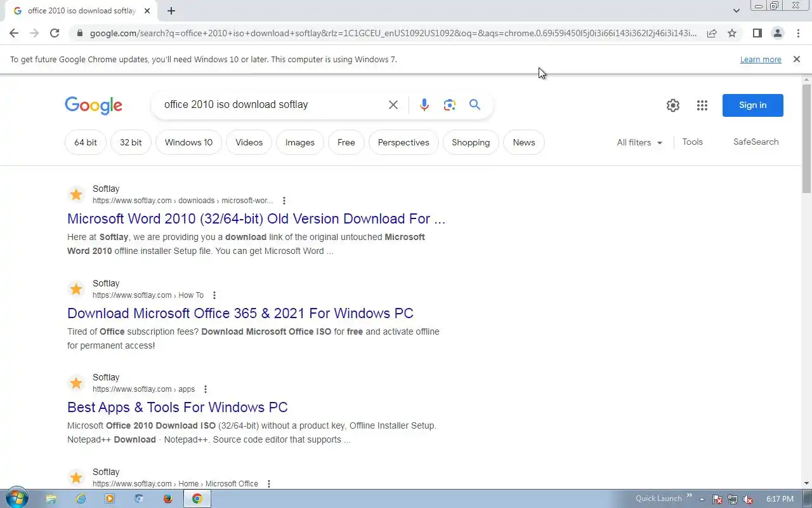Open options for Home Microsoft Office result
Viewport: 812px width, 508px height.
point(269,484)
